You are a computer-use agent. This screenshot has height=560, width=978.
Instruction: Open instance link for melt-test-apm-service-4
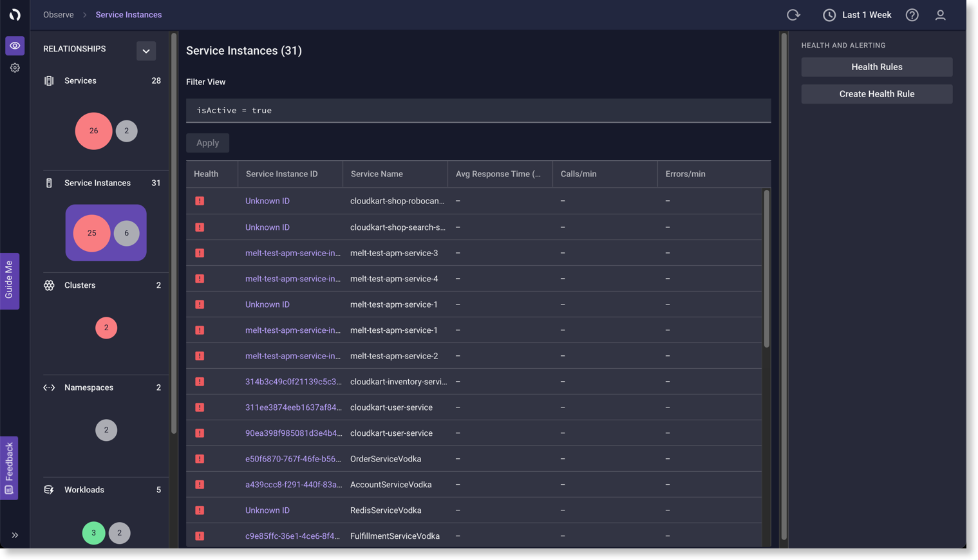293,279
